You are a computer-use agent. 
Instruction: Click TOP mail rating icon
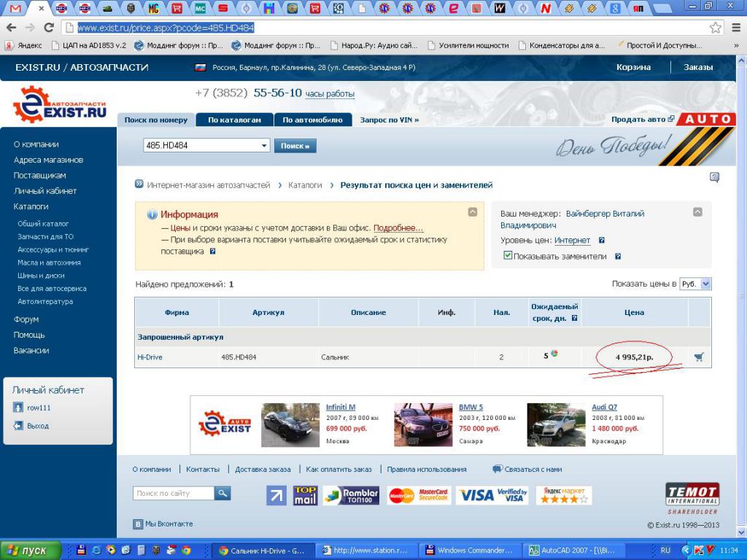coord(306,496)
